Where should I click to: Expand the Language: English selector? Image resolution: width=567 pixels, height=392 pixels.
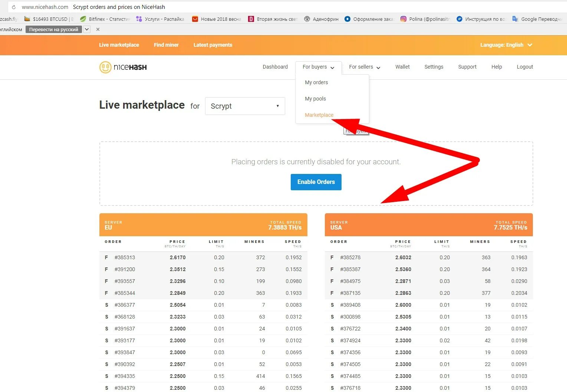tap(506, 45)
